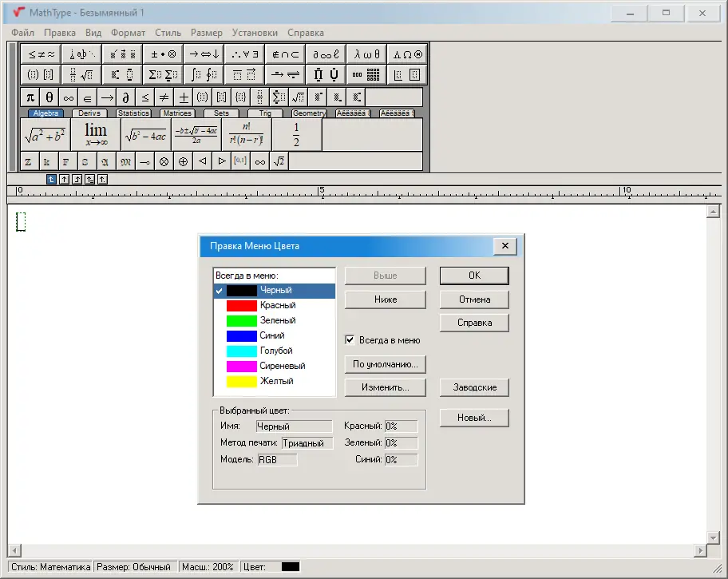Insert the square root of a²+b² expression
The height and width of the screenshot is (579, 728).
(x=45, y=135)
